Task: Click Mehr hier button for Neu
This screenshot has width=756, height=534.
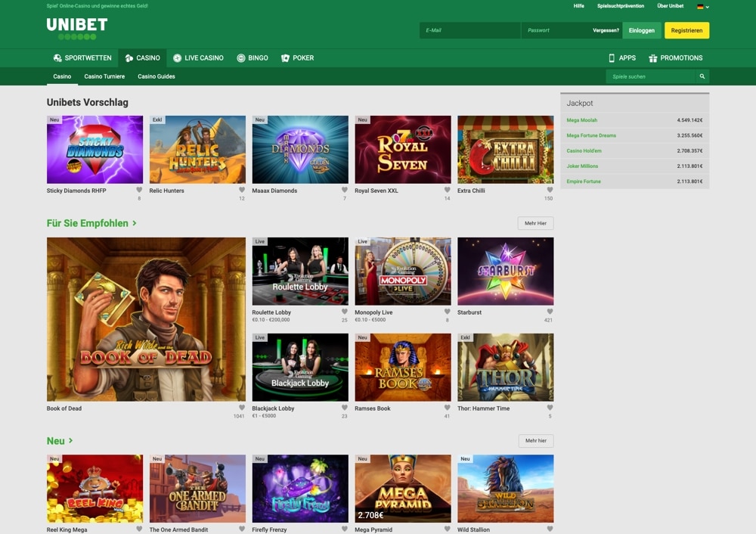Action: (536, 441)
